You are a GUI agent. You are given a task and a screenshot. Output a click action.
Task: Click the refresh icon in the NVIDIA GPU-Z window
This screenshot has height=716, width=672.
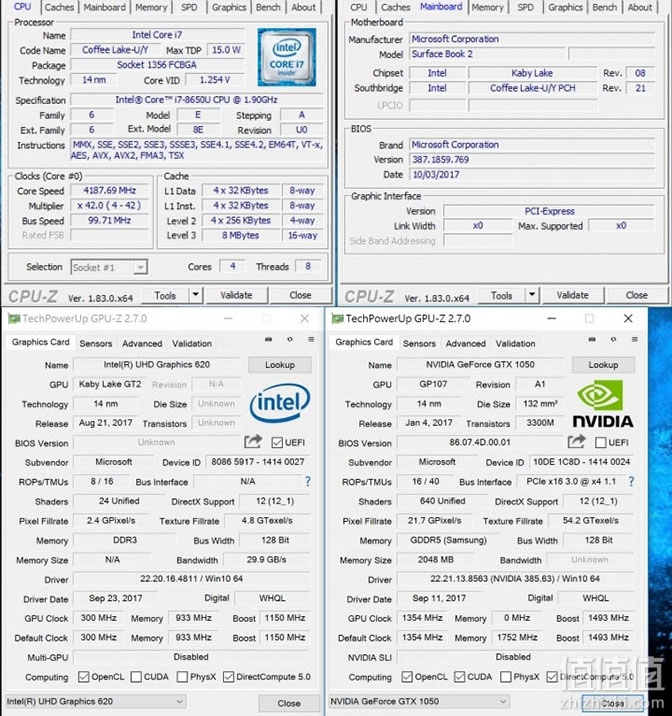(613, 339)
